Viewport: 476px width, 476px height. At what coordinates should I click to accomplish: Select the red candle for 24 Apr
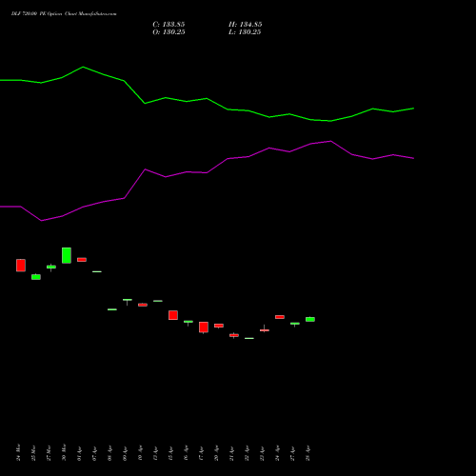click(x=280, y=317)
